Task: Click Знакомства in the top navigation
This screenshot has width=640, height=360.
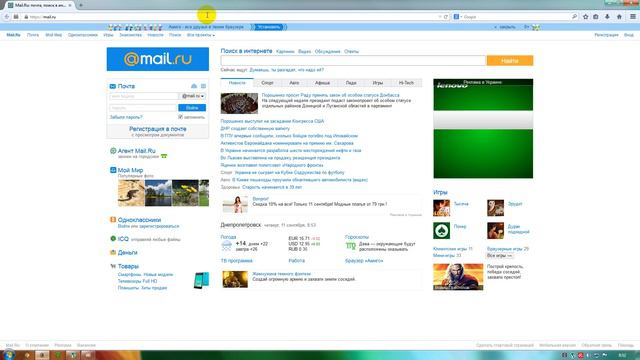Action: [130, 35]
